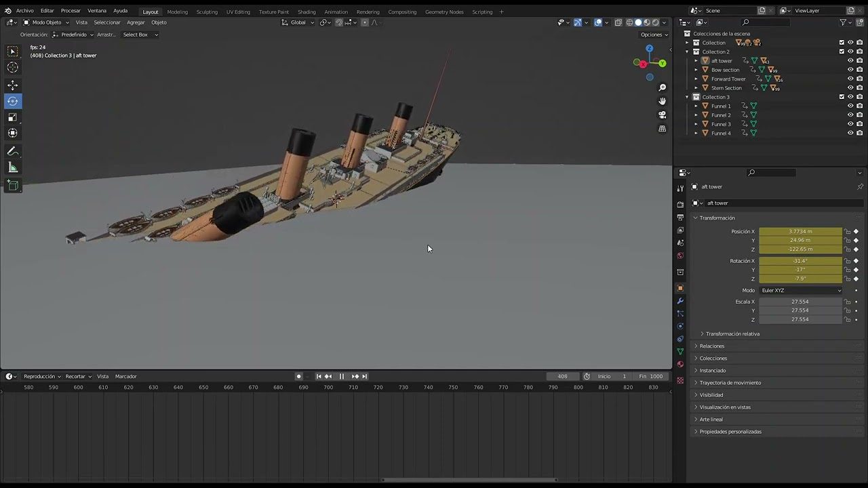Image resolution: width=868 pixels, height=488 pixels.
Task: Click the viewport zoom magnifier icon
Action: click(663, 87)
